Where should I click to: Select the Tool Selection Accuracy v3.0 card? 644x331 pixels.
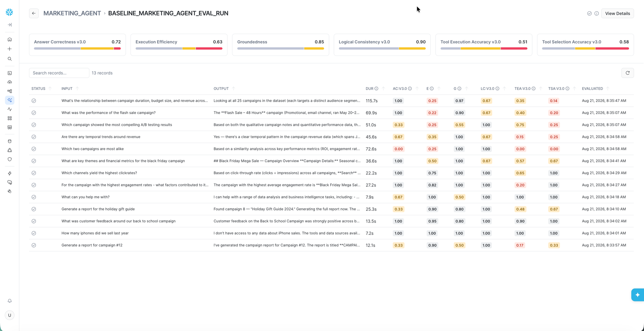click(x=585, y=45)
